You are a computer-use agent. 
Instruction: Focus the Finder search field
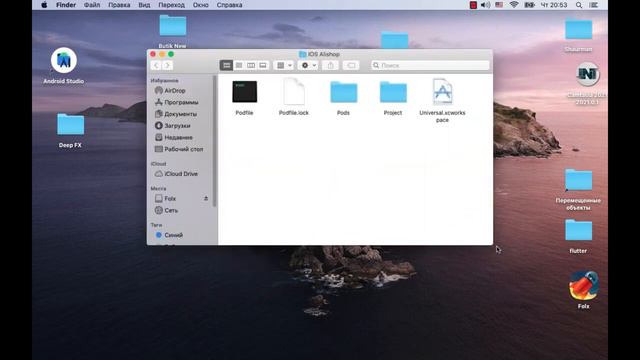[430, 65]
